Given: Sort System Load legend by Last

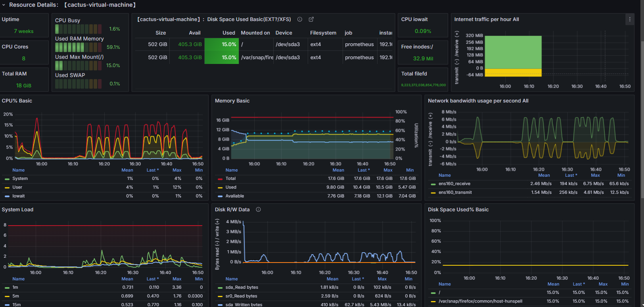Looking at the screenshot, I should [x=153, y=279].
